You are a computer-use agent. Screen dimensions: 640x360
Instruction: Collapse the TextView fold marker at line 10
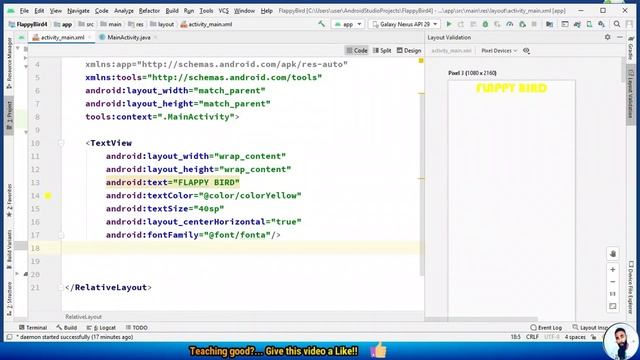coord(61,143)
